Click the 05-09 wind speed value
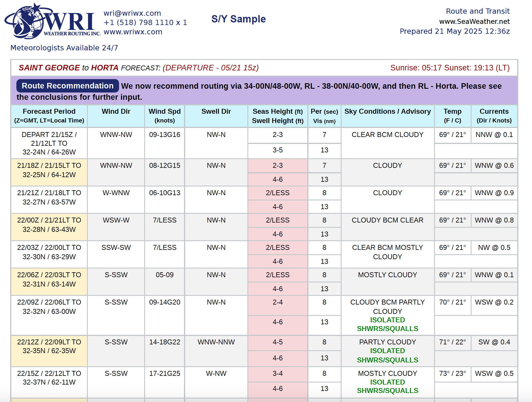The height and width of the screenshot is (402, 532). [165, 275]
